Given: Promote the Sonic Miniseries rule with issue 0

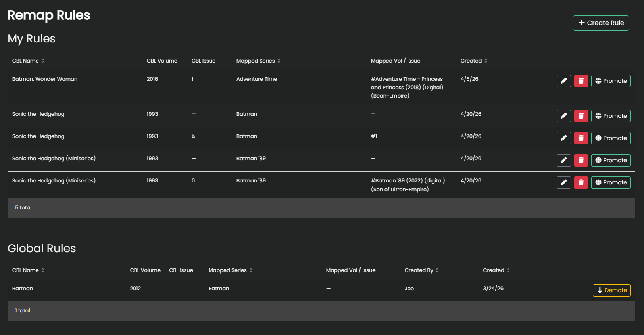Looking at the screenshot, I should 611,182.
